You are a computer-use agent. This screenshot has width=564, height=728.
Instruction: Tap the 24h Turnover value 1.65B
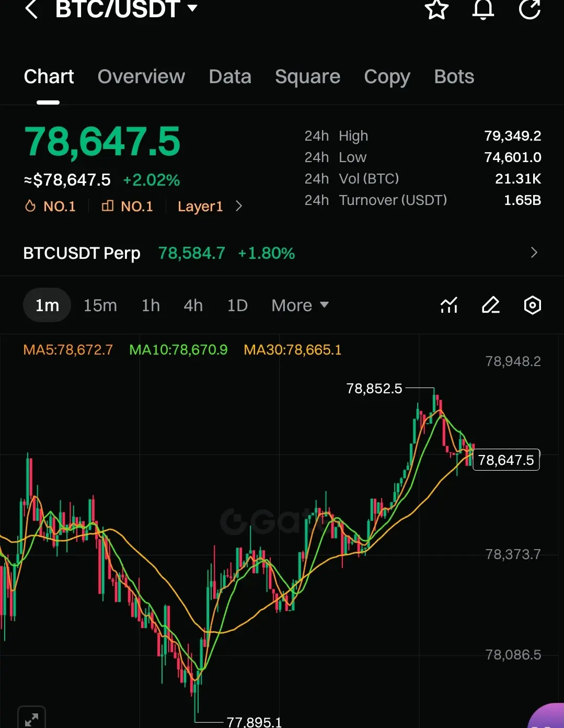(x=522, y=200)
